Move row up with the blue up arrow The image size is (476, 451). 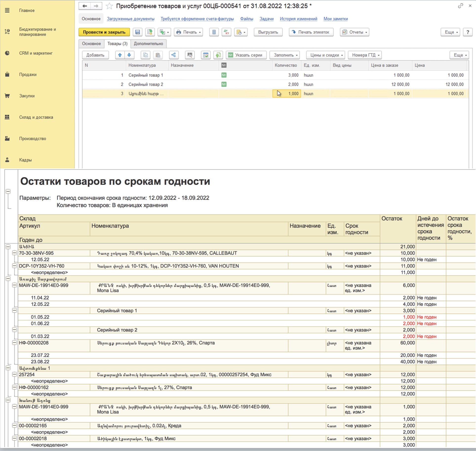click(x=120, y=55)
